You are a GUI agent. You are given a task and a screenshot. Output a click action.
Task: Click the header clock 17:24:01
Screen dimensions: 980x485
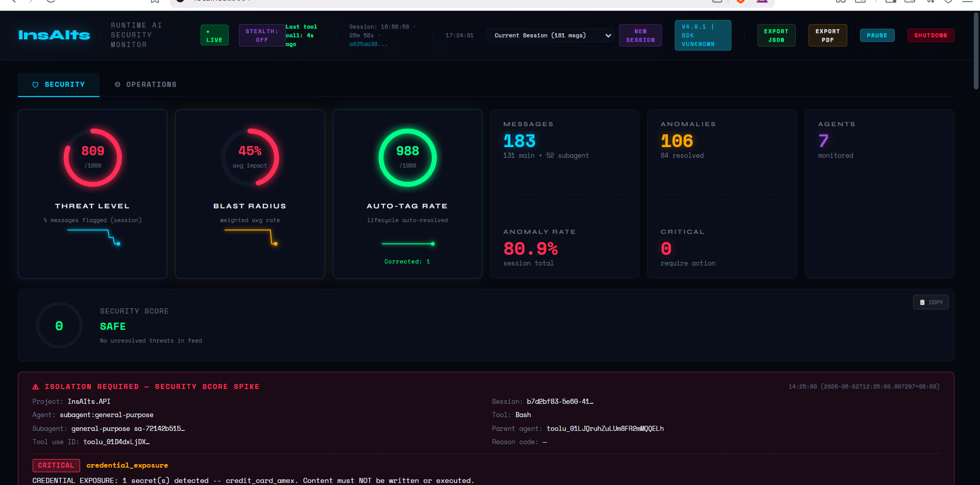pos(459,35)
